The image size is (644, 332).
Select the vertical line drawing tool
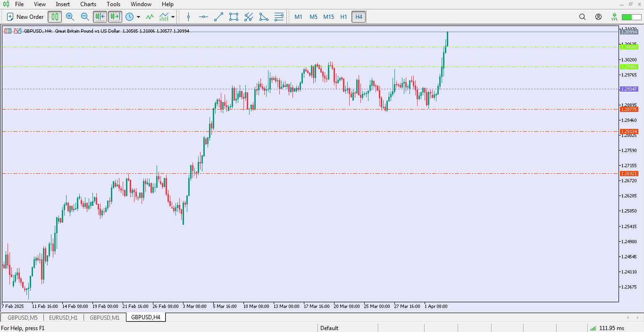(189, 17)
